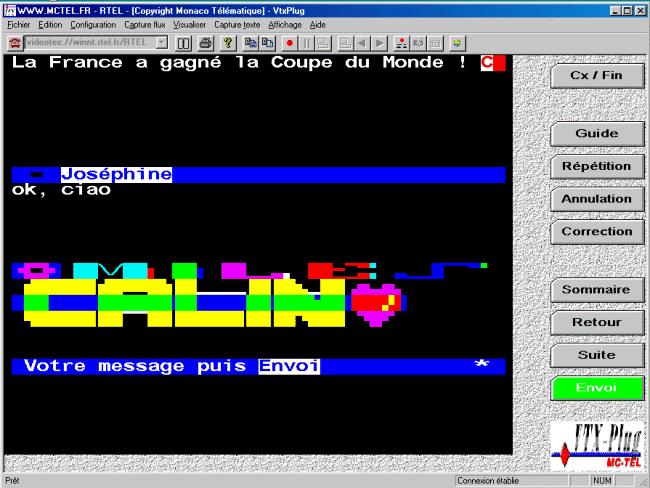Minimize the VtxPlug window

pos(616,11)
